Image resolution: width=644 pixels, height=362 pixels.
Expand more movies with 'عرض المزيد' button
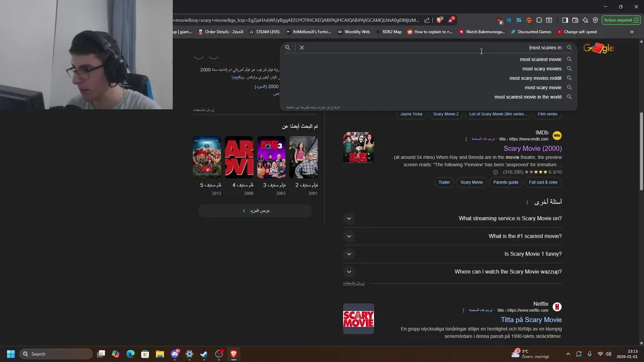255,211
